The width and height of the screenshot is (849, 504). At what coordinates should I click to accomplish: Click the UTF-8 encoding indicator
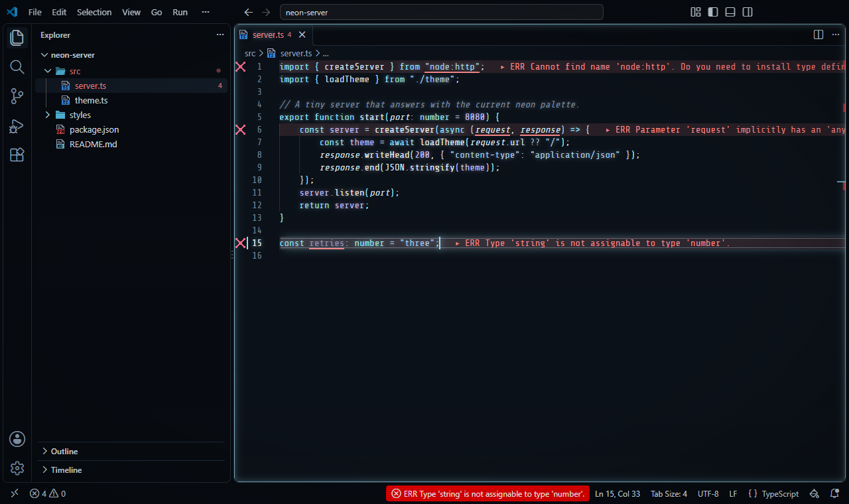(x=708, y=493)
